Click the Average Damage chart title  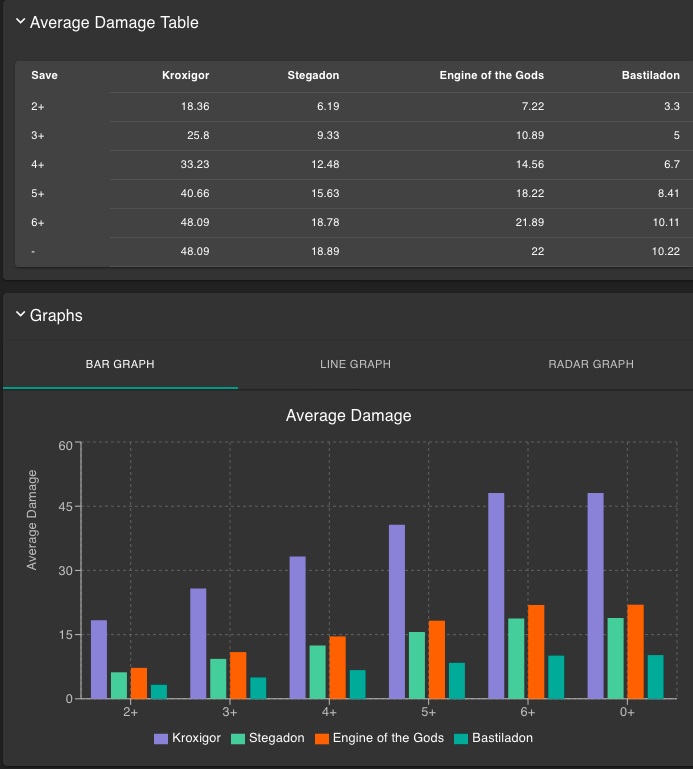(x=348, y=416)
